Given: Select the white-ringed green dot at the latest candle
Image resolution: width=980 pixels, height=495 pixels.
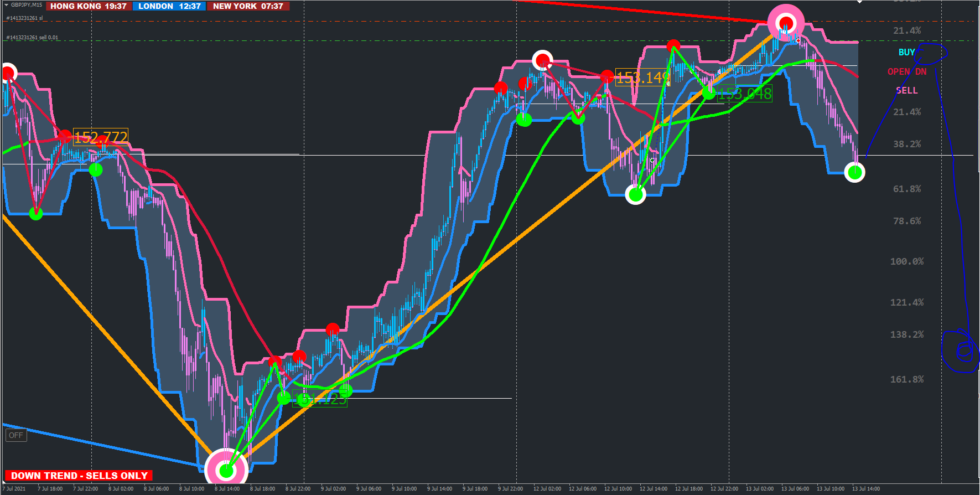Looking at the screenshot, I should point(855,173).
